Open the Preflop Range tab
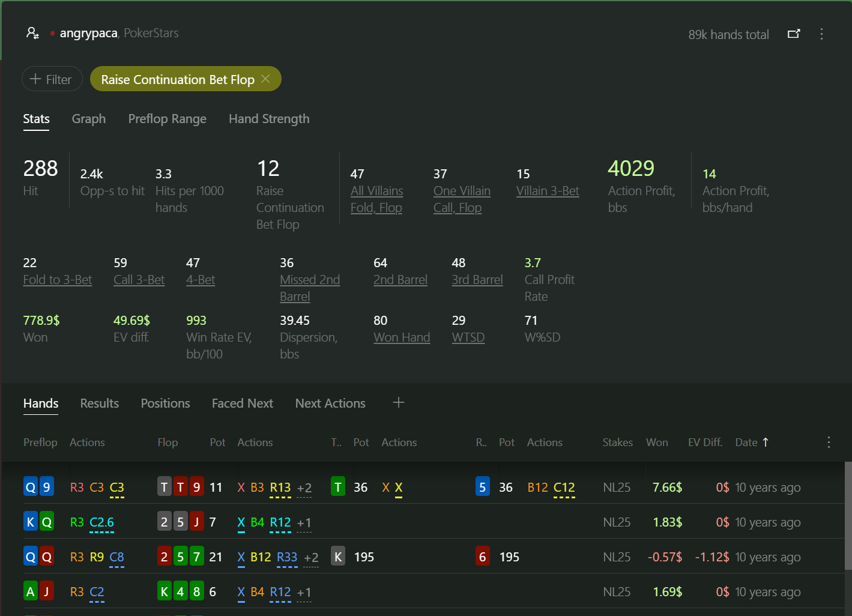Image resolution: width=852 pixels, height=616 pixels. click(168, 119)
